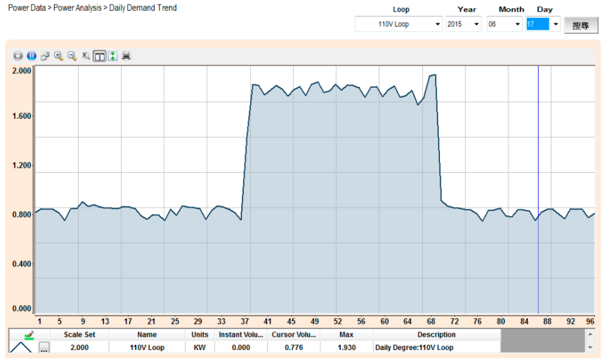Click the search button beside Day
This screenshot has height=364, width=605.
tap(581, 25)
